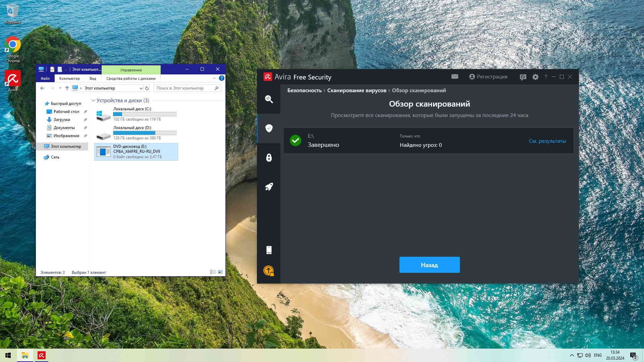The image size is (644, 362).
Task: Open the Performance rocket icon in Avira sidebar
Action: [x=269, y=187]
